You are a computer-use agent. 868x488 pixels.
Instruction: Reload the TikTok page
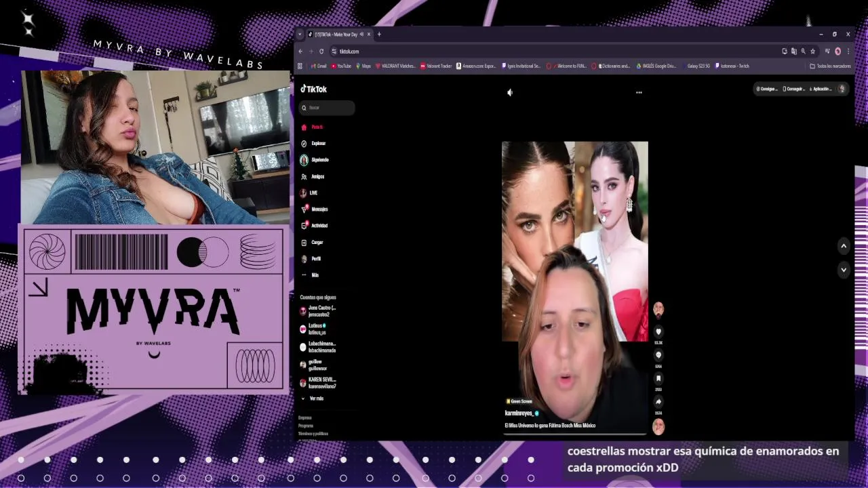click(321, 52)
